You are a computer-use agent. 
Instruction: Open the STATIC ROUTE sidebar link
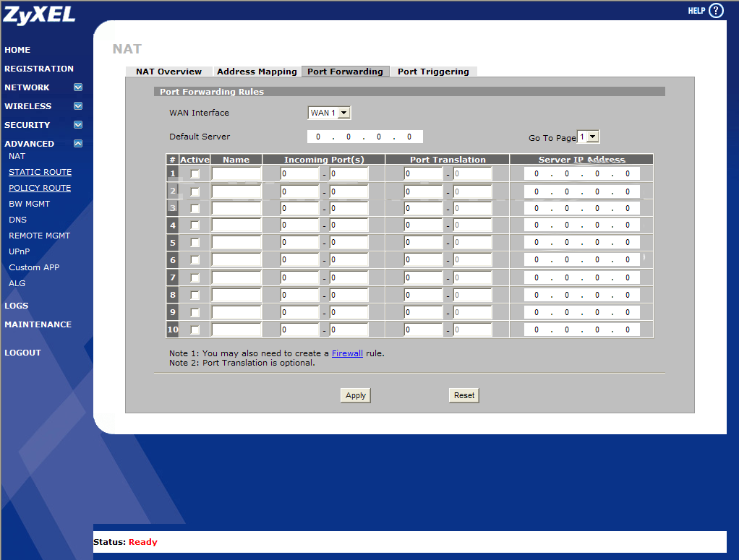click(40, 172)
